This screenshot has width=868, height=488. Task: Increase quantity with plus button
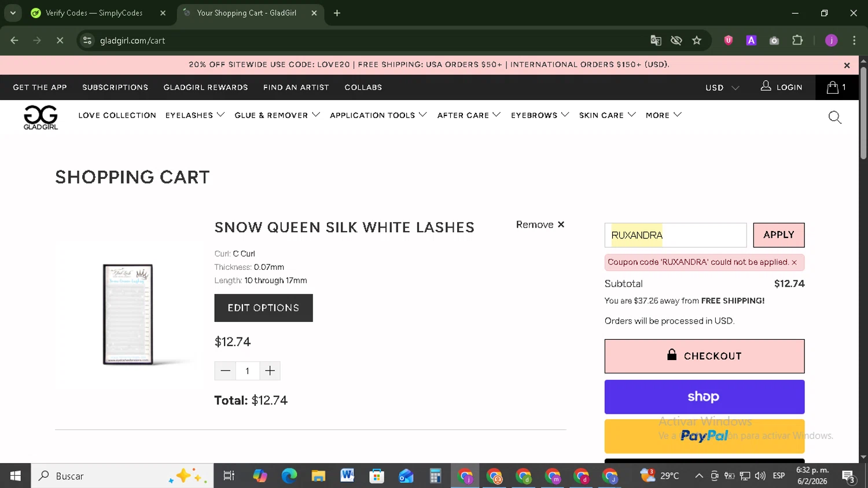coord(270,371)
